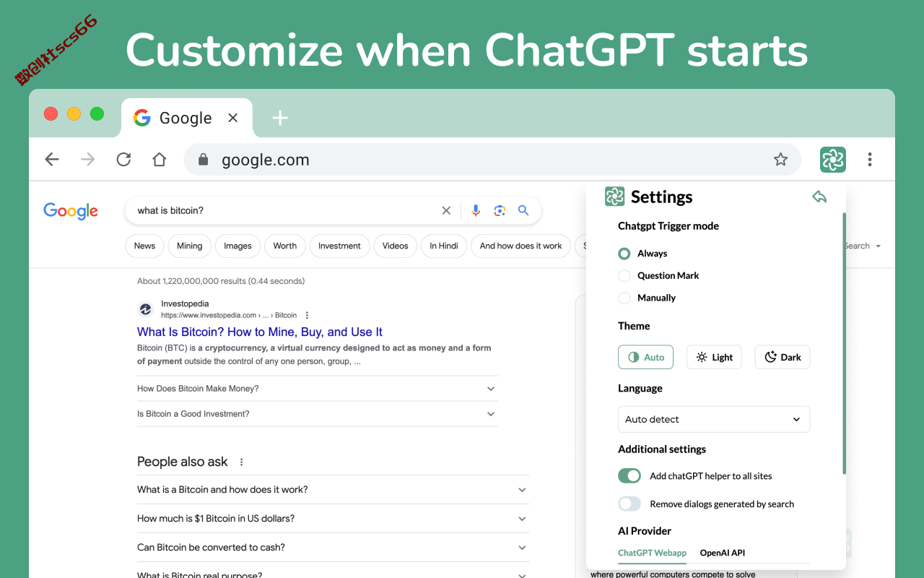Viewport: 924px width, 578px height.
Task: Expand How Does Bitcoin Make Money?
Action: (x=318, y=389)
